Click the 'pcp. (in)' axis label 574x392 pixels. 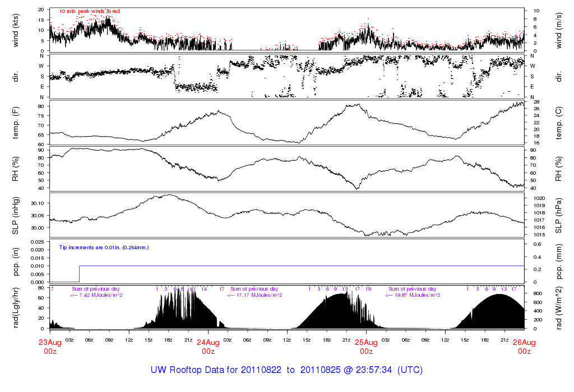coord(17,262)
